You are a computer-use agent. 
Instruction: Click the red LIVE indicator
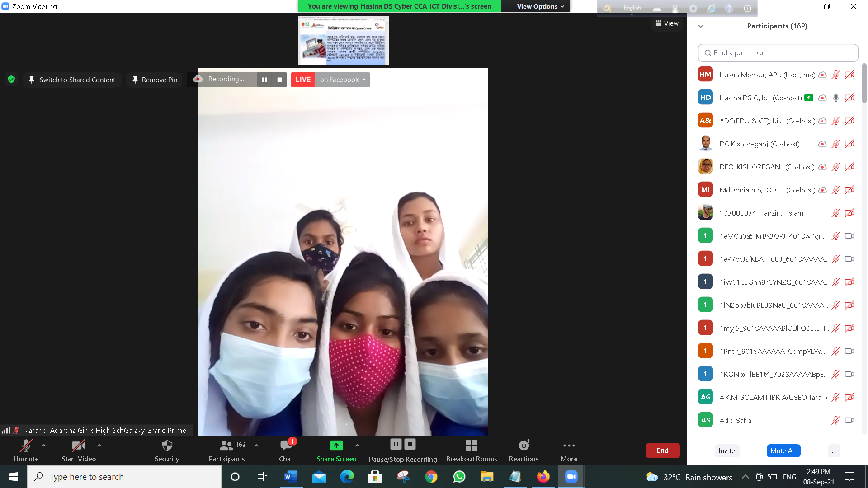[303, 80]
